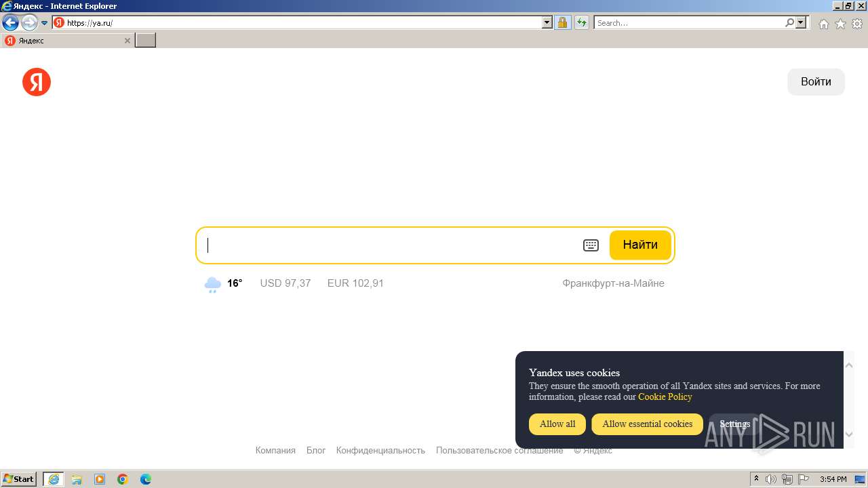Click Internet Explorer taskbar icon
The height and width of the screenshot is (488, 868).
(54, 479)
